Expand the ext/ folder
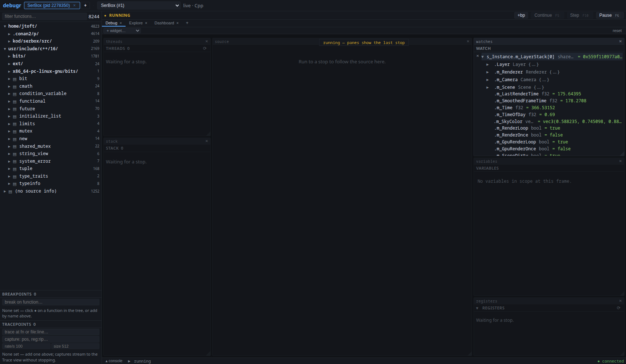The width and height of the screenshot is (626, 364). 9,64
